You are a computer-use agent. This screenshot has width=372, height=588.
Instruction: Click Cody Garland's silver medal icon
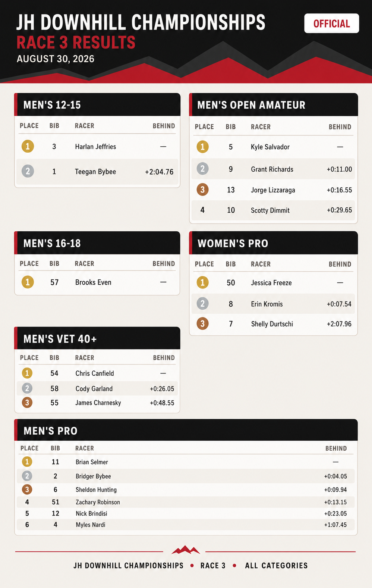coord(27,388)
